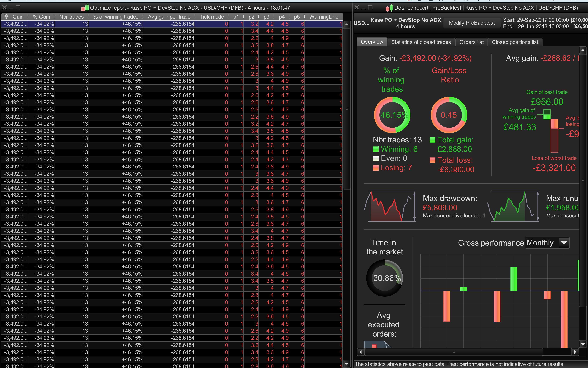Maximize the Detailed report window
588x368 pixels.
pos(370,7)
